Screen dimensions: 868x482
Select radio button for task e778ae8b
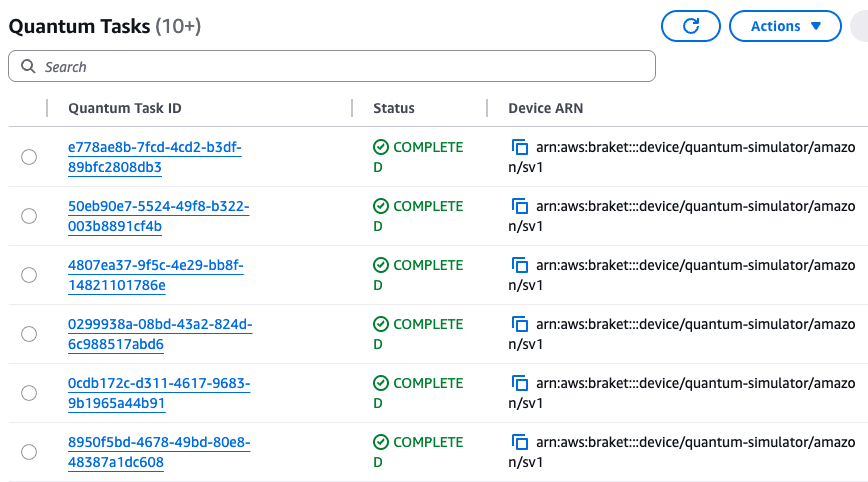(29, 157)
